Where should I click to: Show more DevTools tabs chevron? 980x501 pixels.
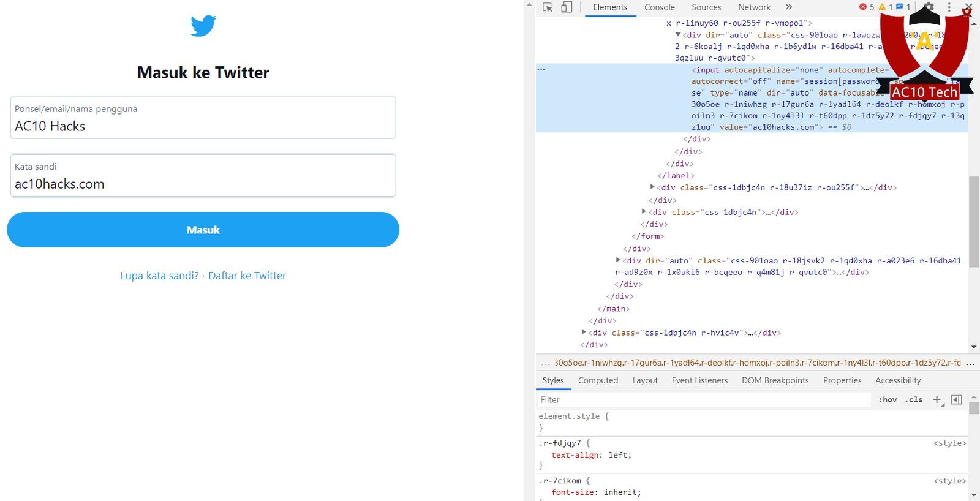pyautogui.click(x=789, y=7)
